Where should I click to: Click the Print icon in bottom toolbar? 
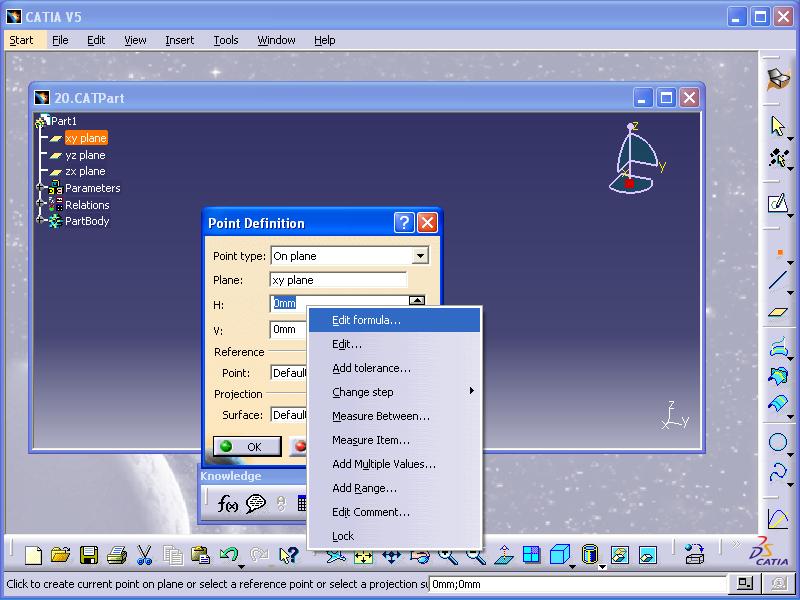point(116,555)
